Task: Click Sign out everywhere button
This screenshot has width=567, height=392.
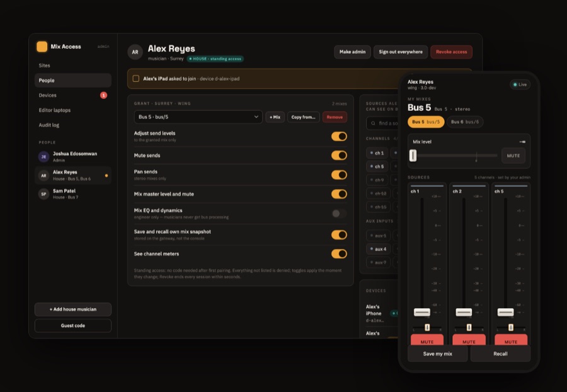Action: [x=401, y=52]
